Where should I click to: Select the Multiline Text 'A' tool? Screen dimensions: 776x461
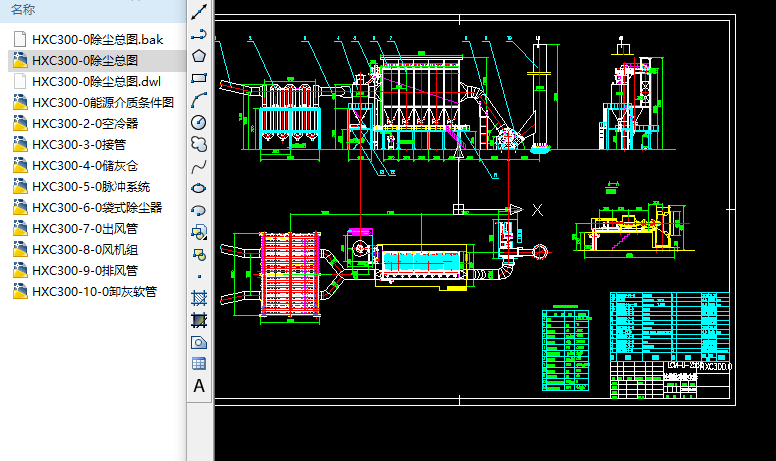tap(199, 386)
